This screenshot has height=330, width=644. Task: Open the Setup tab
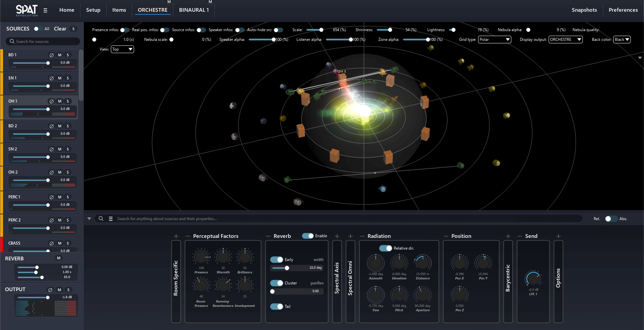tap(93, 10)
